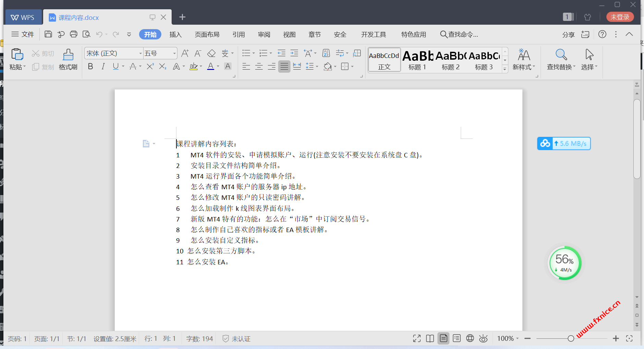Screen dimensions: 644x349
Task: Open zoom 100% dropdown
Action: coord(508,339)
